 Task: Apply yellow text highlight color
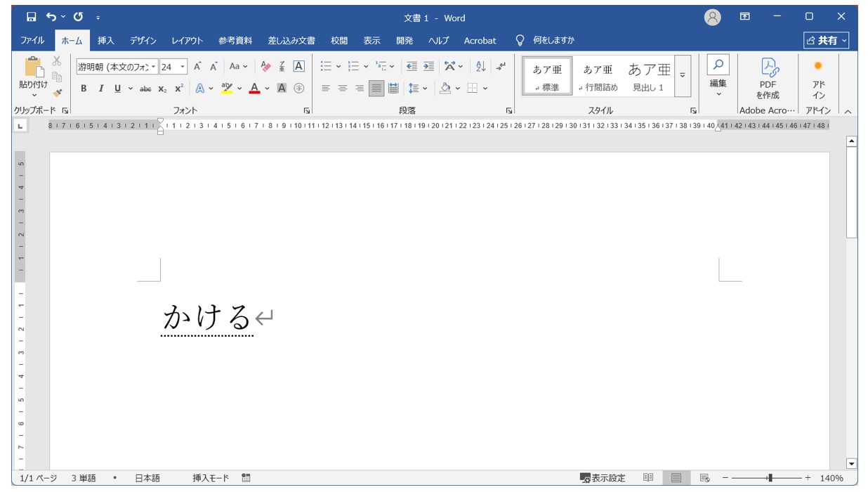[226, 89]
